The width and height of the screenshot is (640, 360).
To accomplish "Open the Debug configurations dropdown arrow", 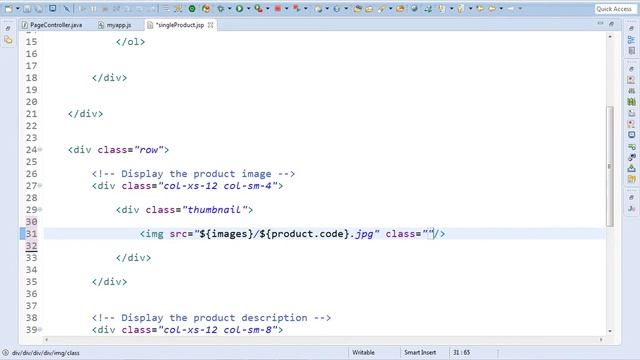I will [229, 9].
